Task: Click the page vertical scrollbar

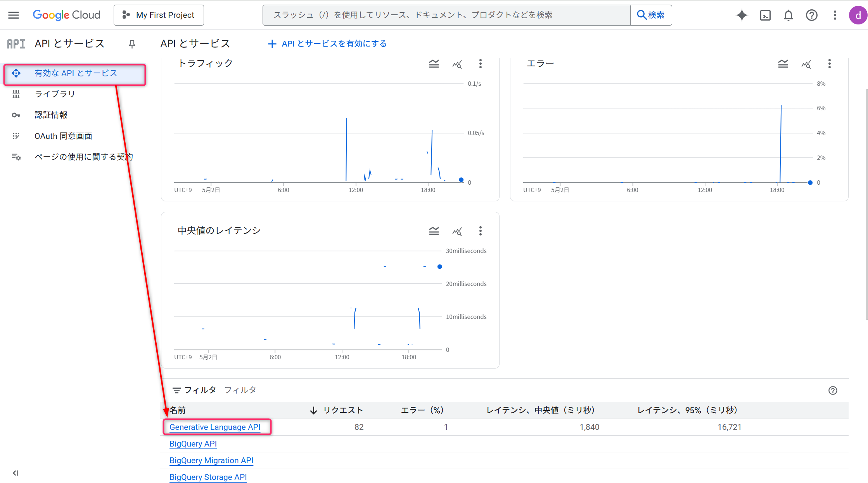Action: 866,204
